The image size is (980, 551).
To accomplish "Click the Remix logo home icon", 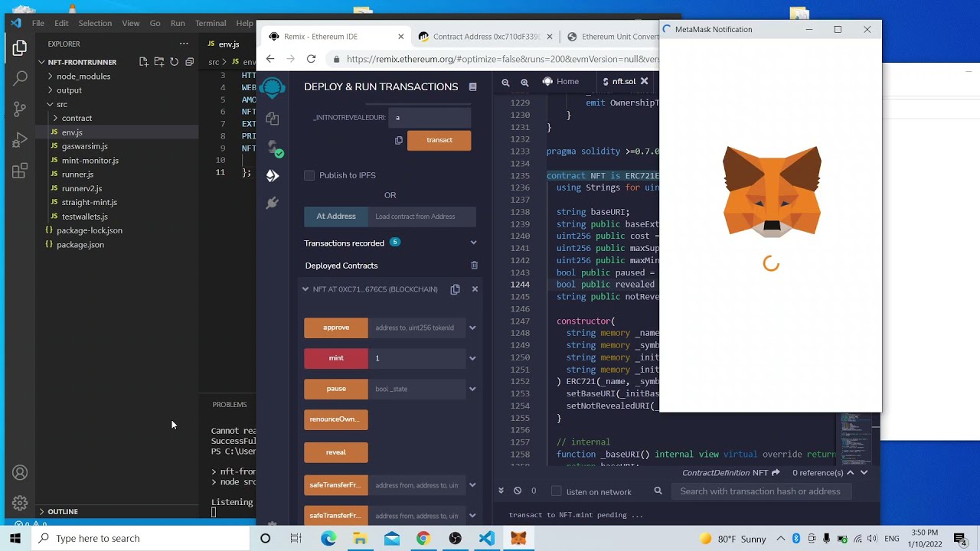I will 272,88.
